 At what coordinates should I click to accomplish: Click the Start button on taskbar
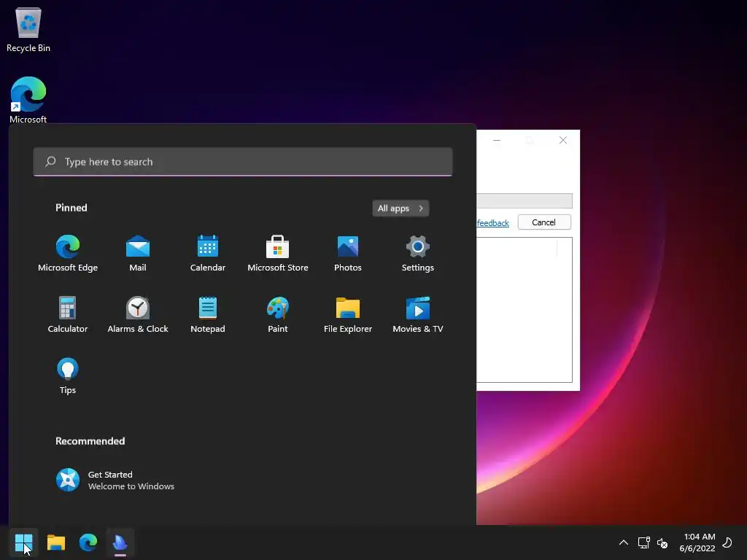pyautogui.click(x=23, y=542)
